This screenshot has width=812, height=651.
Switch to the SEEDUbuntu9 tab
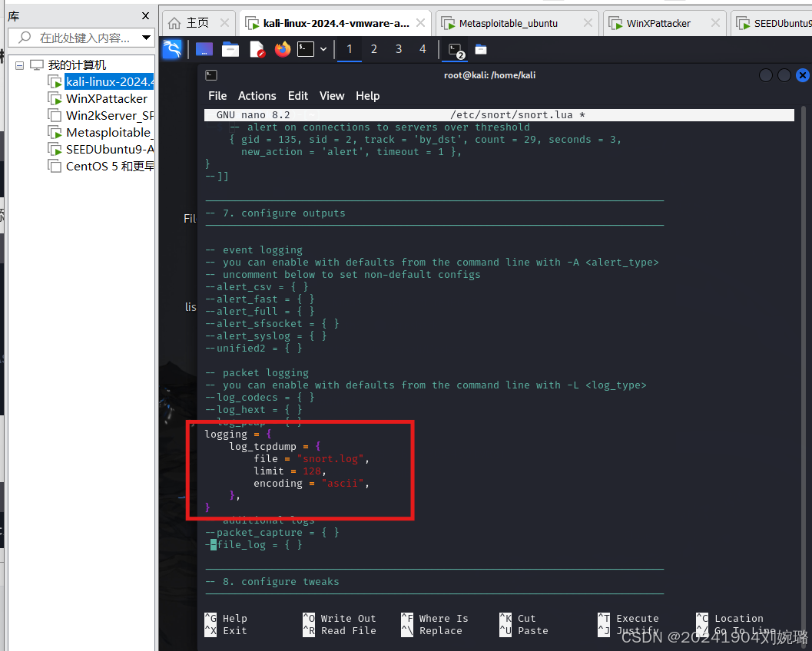point(773,23)
